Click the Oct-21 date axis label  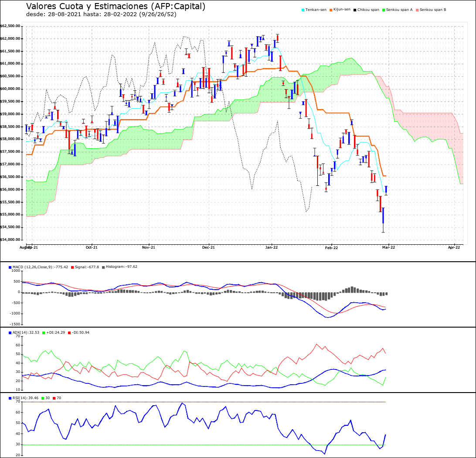click(x=92, y=247)
